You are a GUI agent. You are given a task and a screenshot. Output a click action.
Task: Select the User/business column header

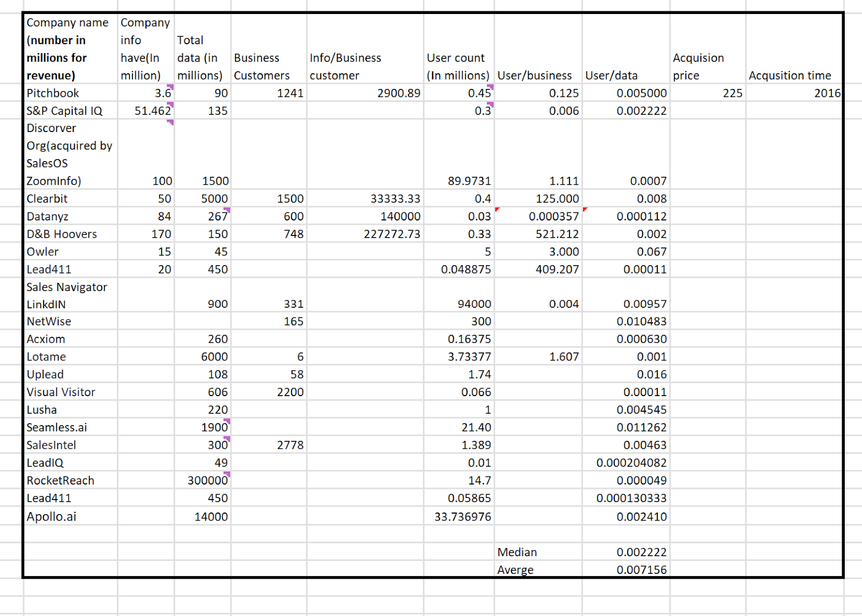click(538, 49)
